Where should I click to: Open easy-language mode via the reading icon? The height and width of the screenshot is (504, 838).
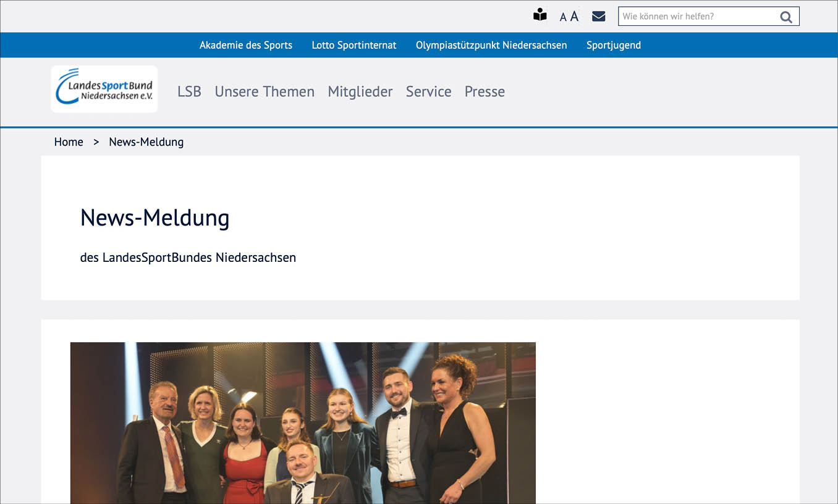tap(540, 15)
